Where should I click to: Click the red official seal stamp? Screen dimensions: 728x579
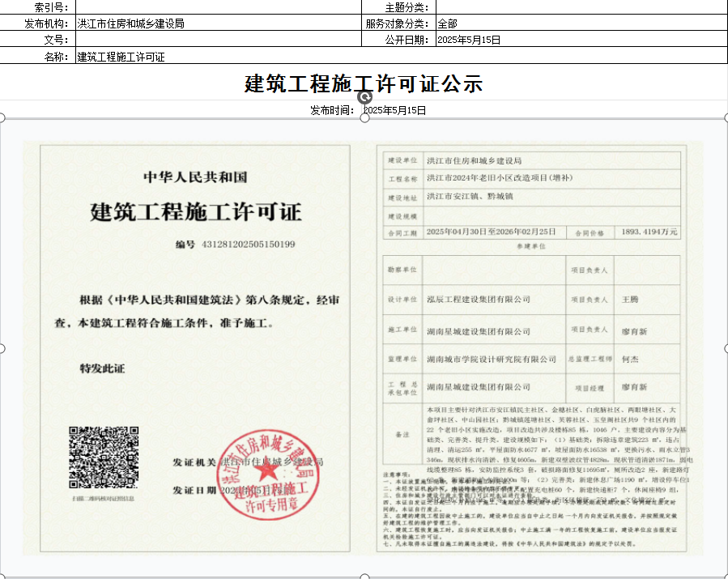pyautogui.click(x=265, y=477)
